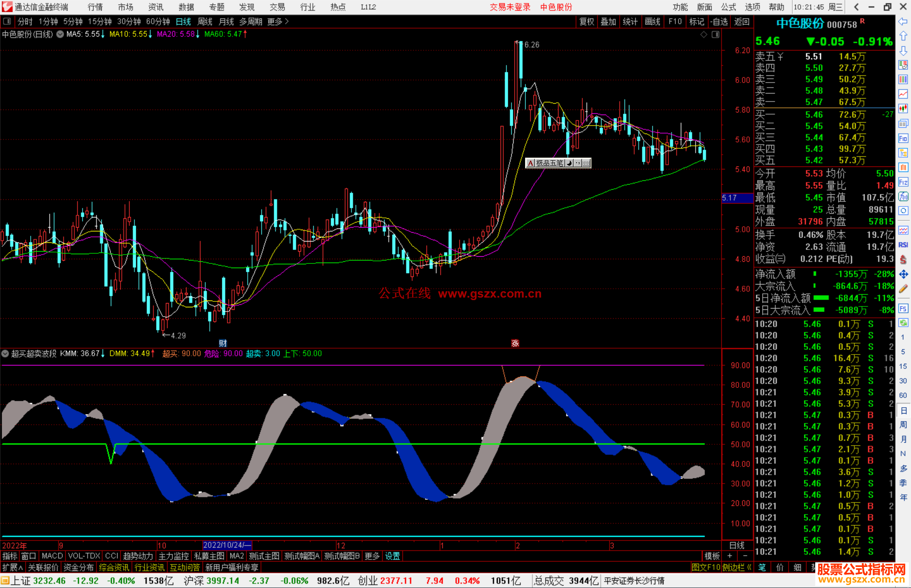The width and height of the screenshot is (911, 588).
Task: Click the soft keyboard icon on IME bar
Action: point(586,163)
